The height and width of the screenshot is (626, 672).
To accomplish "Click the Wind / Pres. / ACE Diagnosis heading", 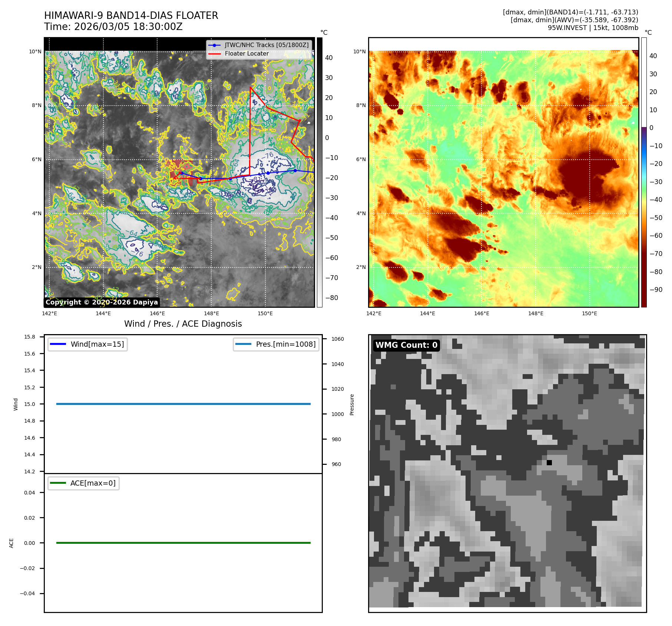I will [183, 324].
